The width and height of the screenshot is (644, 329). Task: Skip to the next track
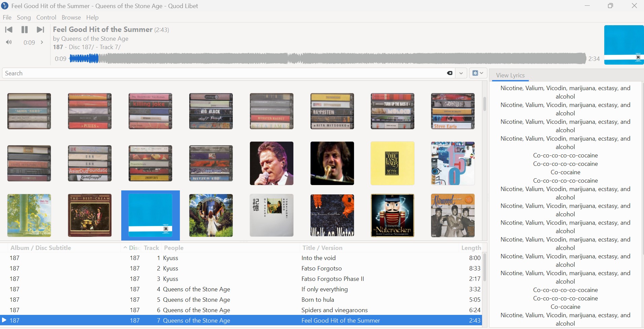[x=40, y=30]
